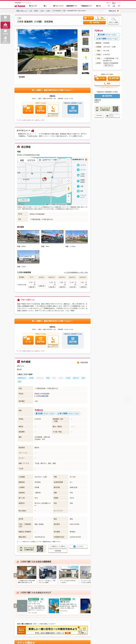Open the hamburger menu icon in header
Image resolution: width=136 pixels, height=644 pixels.
pos(119,6)
